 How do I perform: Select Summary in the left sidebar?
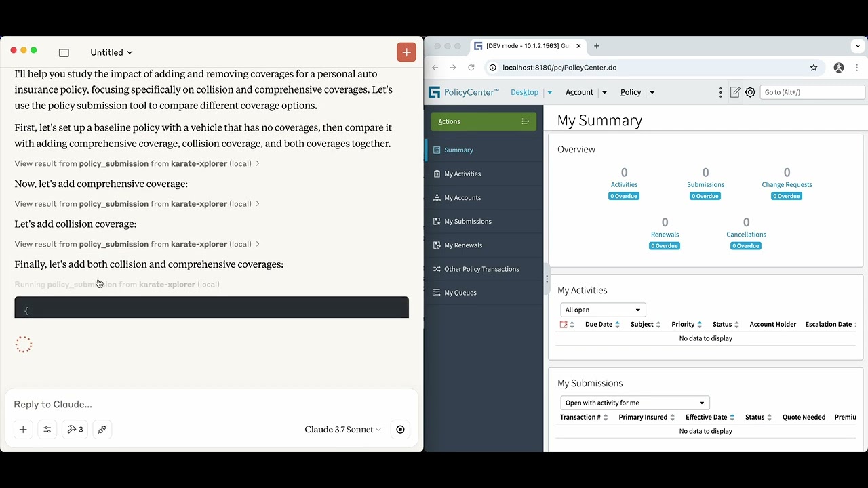coord(484,150)
